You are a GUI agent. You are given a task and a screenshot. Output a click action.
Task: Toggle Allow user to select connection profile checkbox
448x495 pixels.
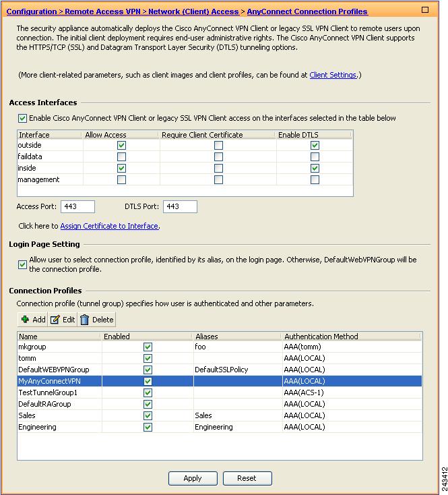pos(22,264)
